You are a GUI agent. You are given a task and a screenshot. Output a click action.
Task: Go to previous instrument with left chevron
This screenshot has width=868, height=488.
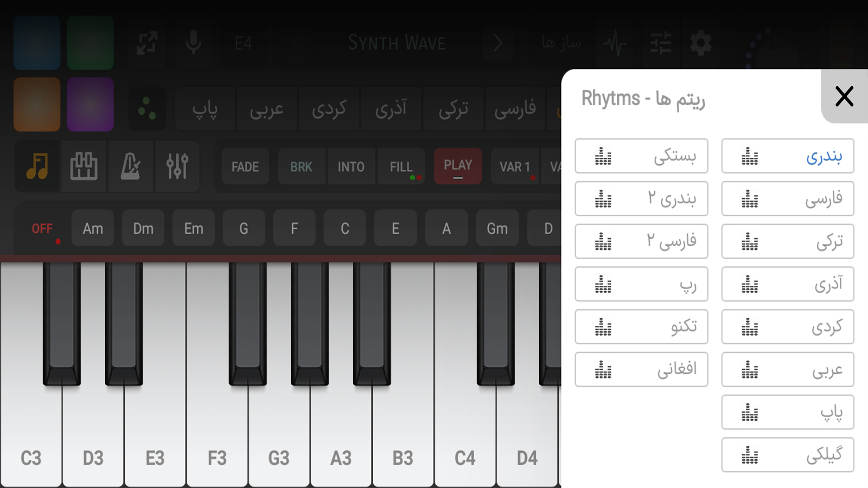point(297,43)
